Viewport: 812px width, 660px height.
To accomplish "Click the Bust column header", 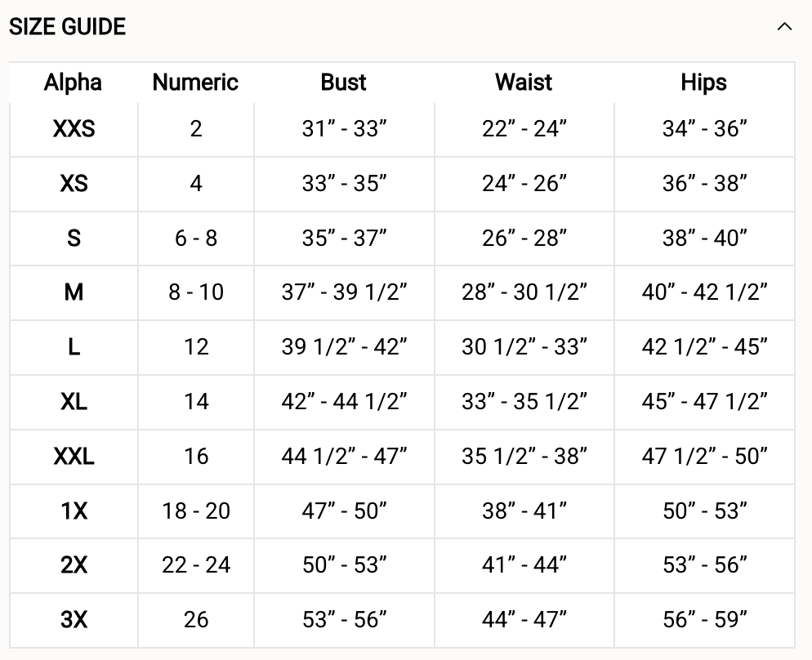I will tap(343, 82).
